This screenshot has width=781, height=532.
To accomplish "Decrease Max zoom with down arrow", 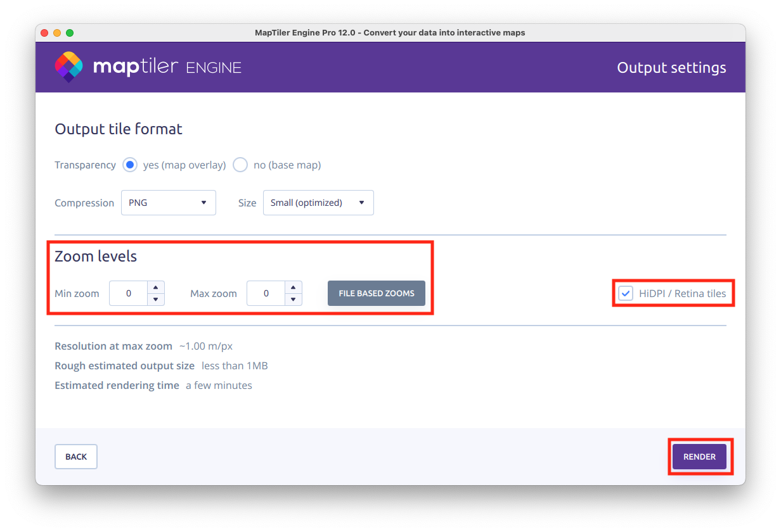I will 293,299.
